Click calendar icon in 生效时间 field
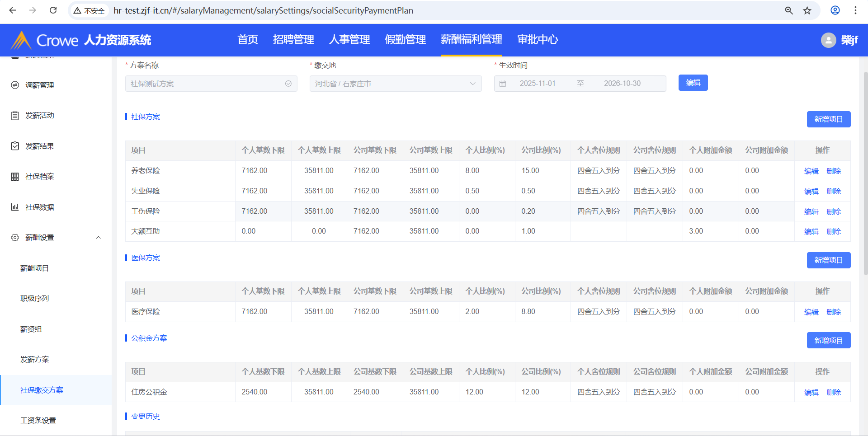The height and width of the screenshot is (436, 868). pos(503,84)
